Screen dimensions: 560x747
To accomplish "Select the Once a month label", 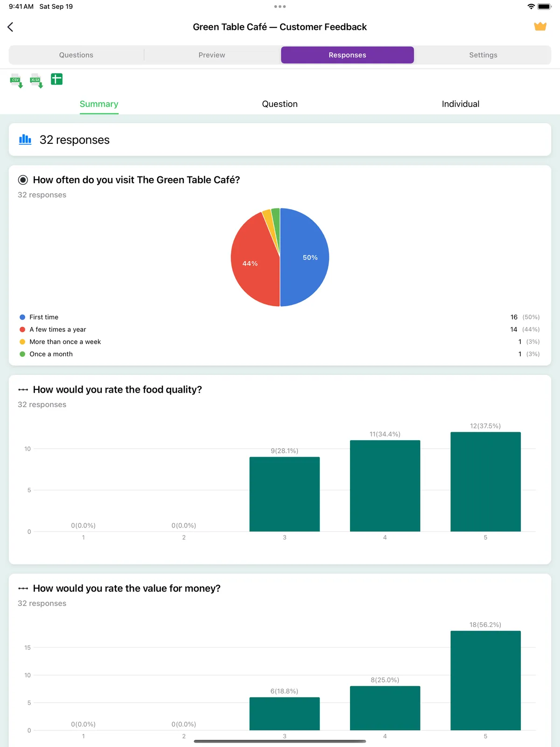I will [51, 354].
